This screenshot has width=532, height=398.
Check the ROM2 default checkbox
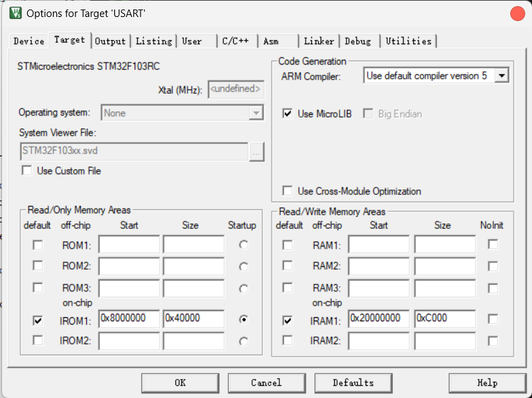point(37,266)
